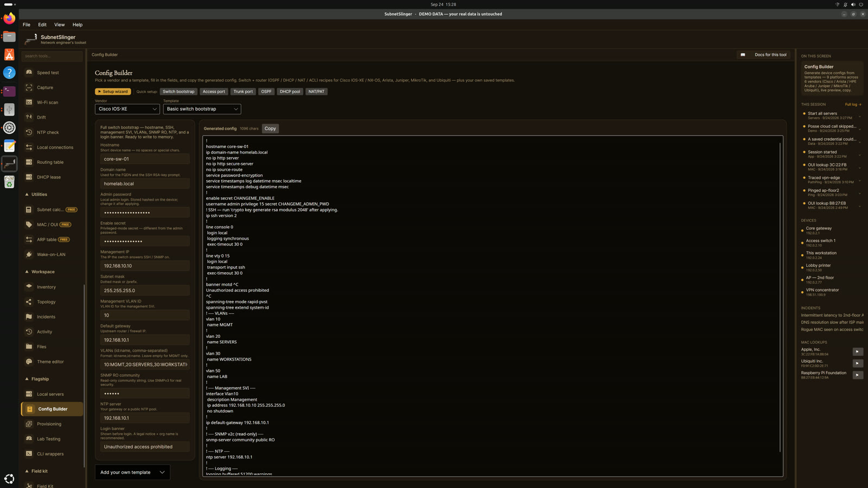868x488 pixels.
Task: Copy the generated config
Action: pos(270,129)
